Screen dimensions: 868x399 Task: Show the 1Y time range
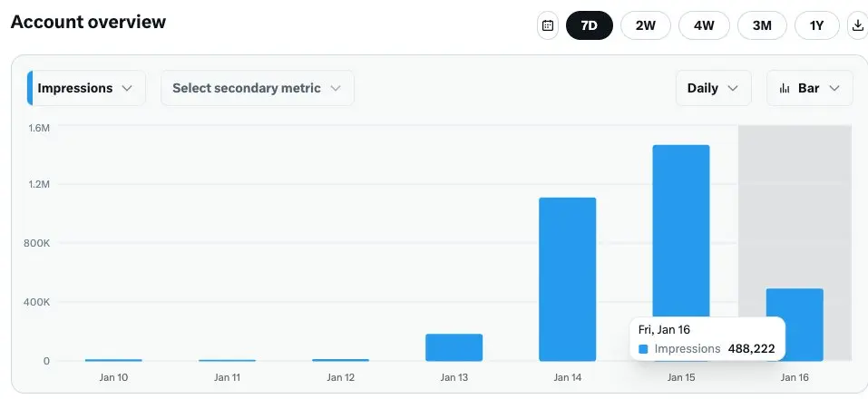[816, 25]
